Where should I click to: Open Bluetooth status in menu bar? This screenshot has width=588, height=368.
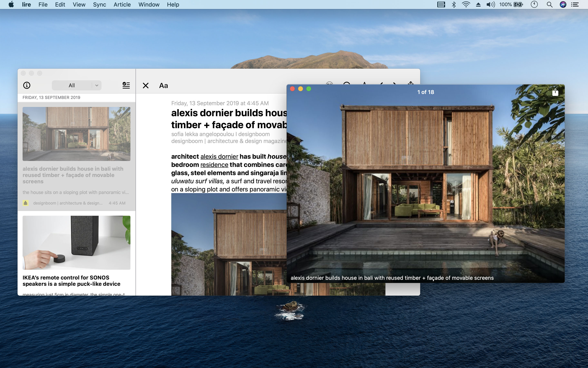pyautogui.click(x=454, y=4)
